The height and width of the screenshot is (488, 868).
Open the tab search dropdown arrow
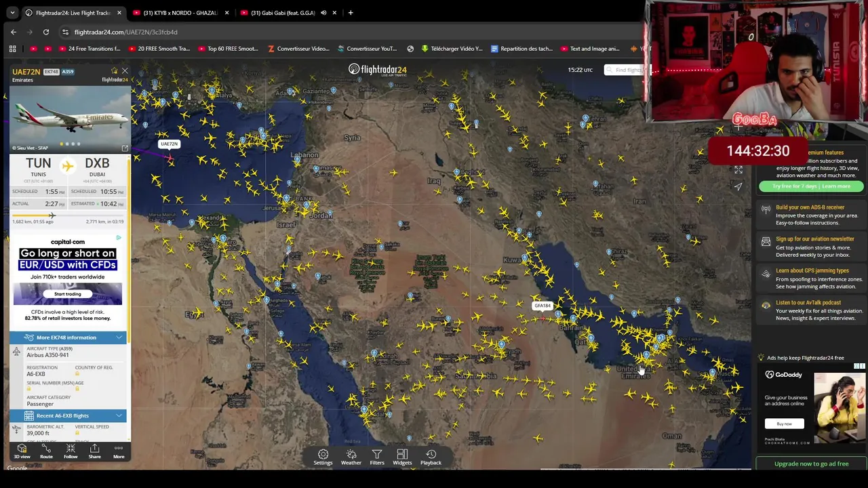12,13
